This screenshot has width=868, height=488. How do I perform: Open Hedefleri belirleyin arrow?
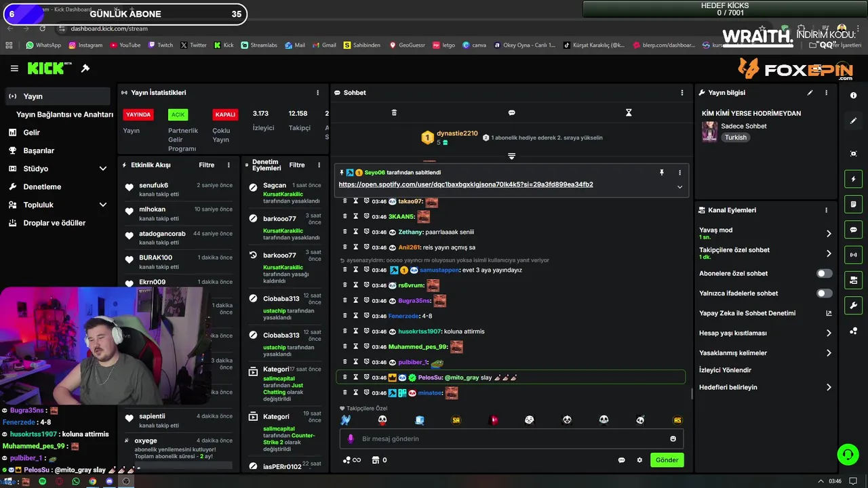(829, 387)
